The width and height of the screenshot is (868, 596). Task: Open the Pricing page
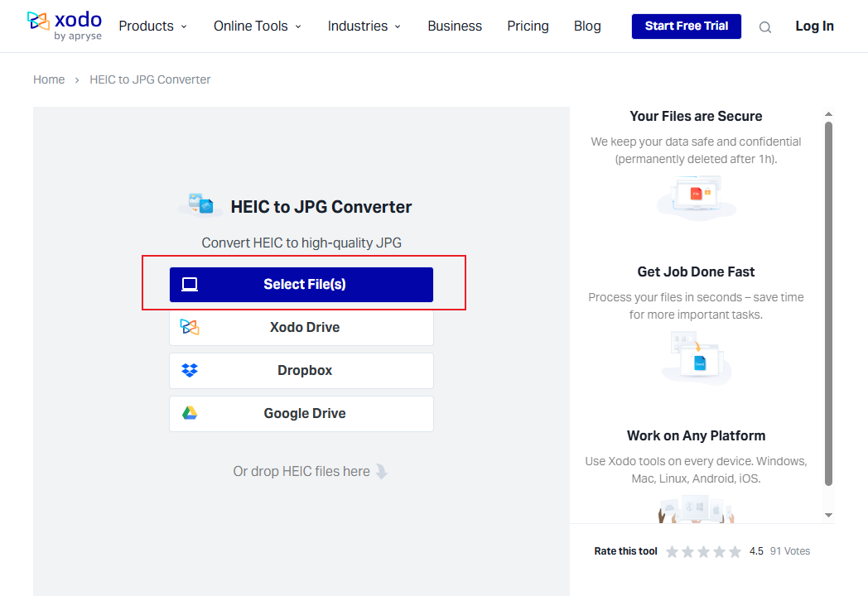point(528,26)
